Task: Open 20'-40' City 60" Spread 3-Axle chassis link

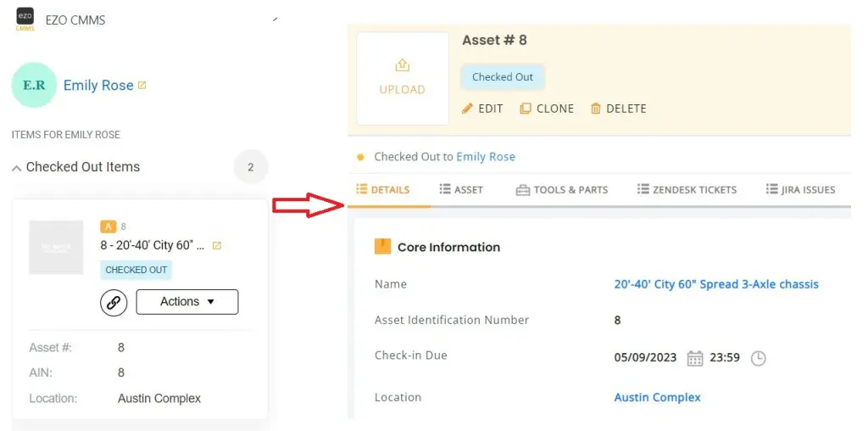Action: pyautogui.click(x=716, y=284)
